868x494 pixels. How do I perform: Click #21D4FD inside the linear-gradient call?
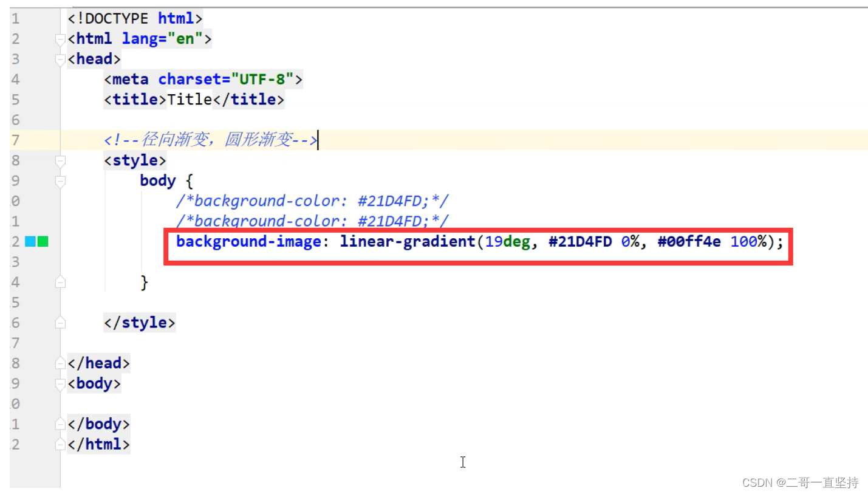click(x=580, y=241)
